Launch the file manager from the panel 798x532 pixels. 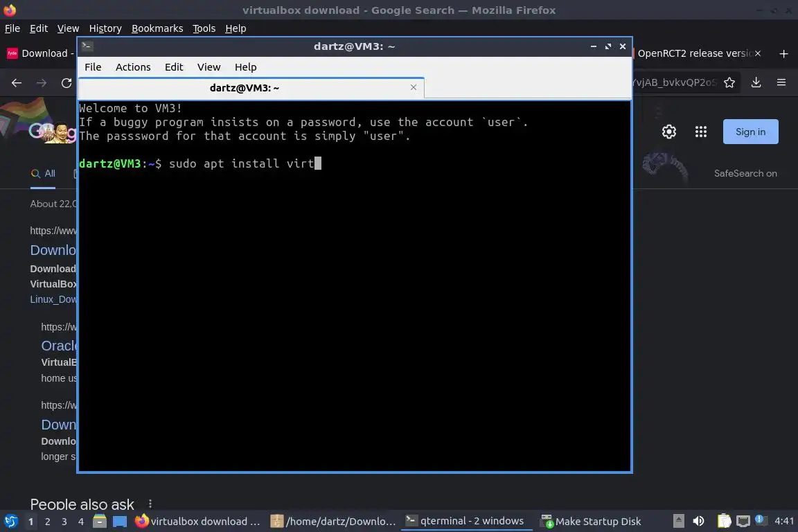click(100, 522)
